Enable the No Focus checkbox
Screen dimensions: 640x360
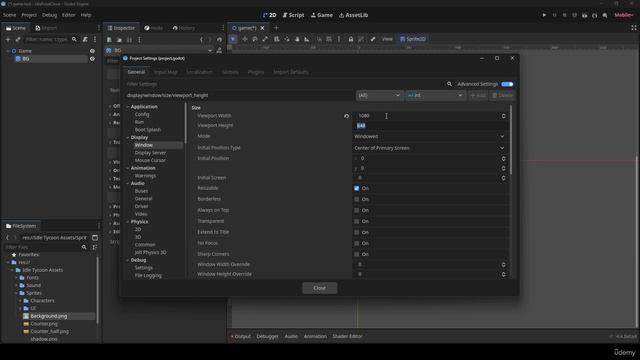356,243
